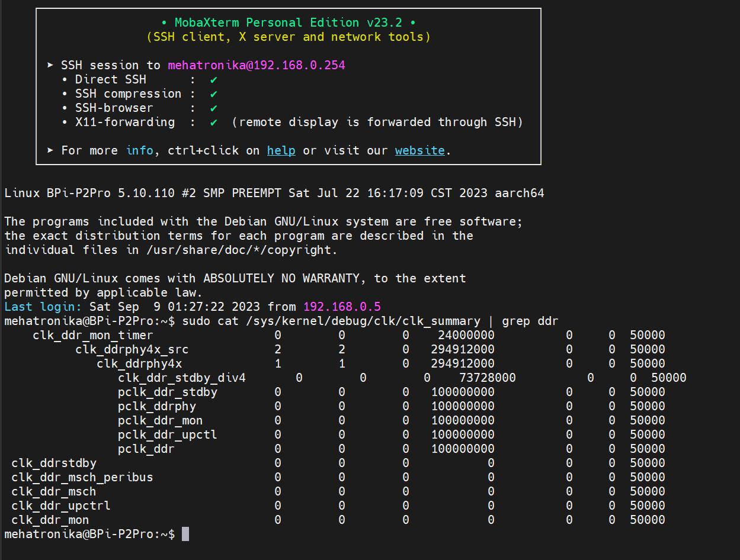Click the SSH compression green checkmark

coord(213,94)
